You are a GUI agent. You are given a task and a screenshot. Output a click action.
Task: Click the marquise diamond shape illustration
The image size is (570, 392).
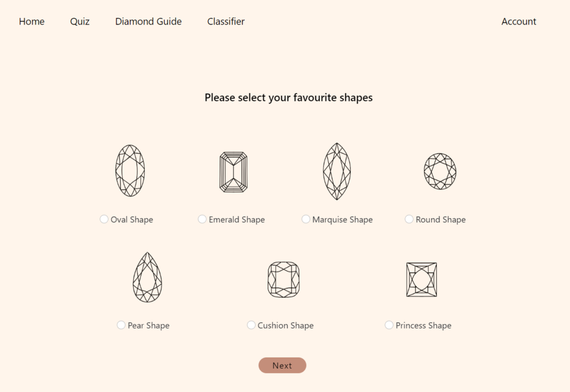(337, 171)
